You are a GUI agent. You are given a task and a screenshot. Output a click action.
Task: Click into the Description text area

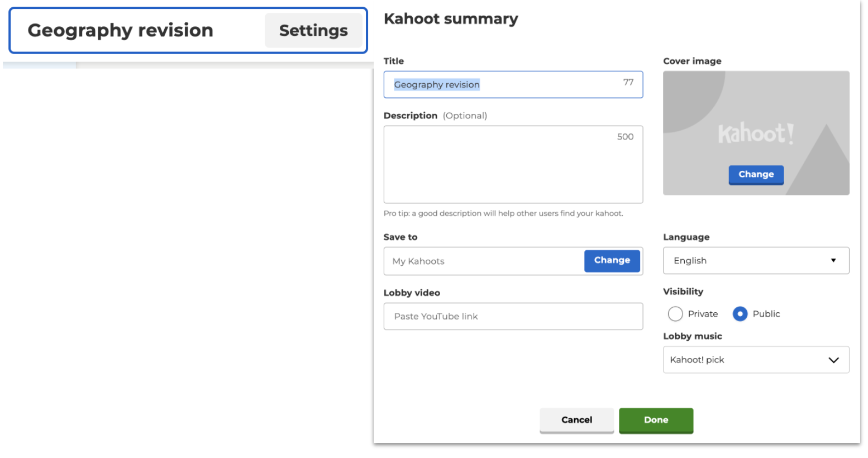tap(513, 164)
